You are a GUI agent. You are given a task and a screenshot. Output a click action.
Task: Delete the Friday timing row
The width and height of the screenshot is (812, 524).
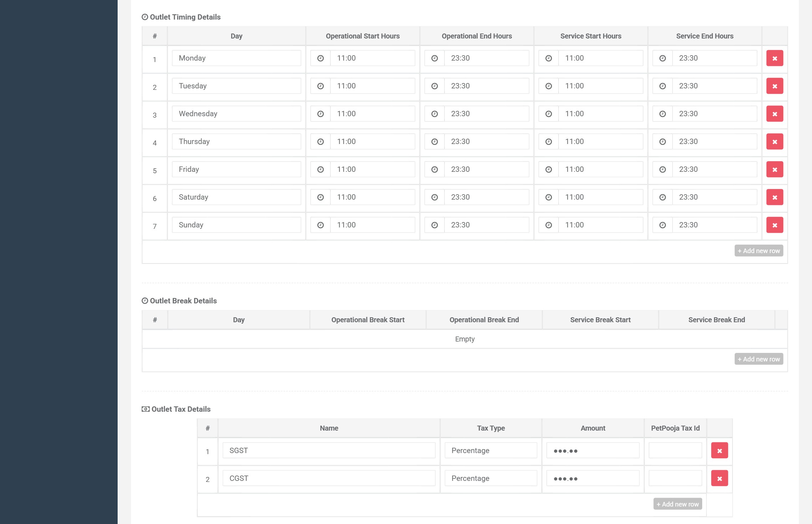(775, 169)
